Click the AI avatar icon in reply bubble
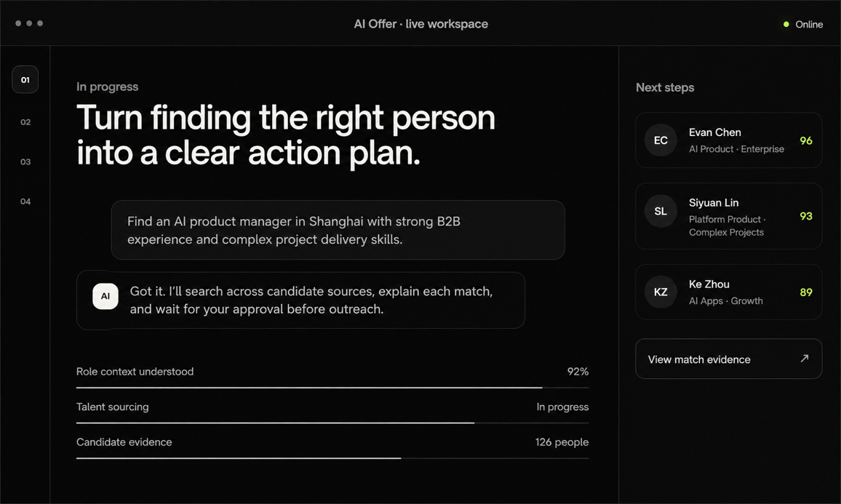Screen dimensions: 841x504 tap(105, 296)
